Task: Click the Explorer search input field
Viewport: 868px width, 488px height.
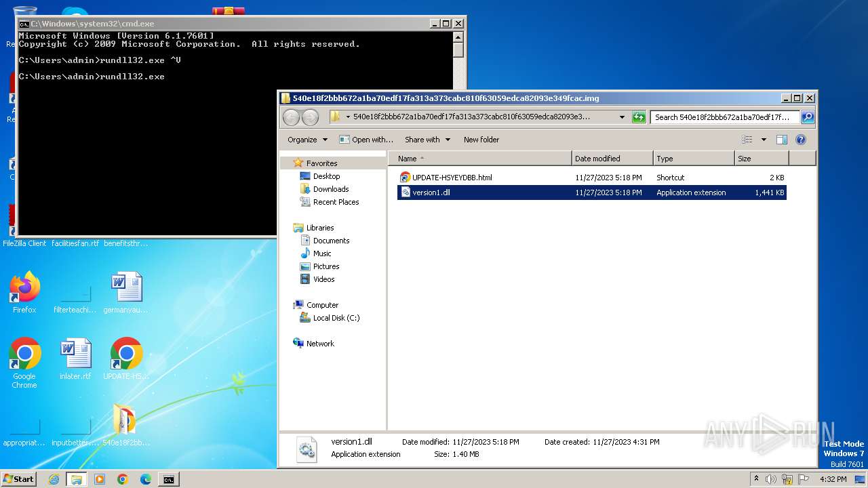Action: tap(725, 117)
